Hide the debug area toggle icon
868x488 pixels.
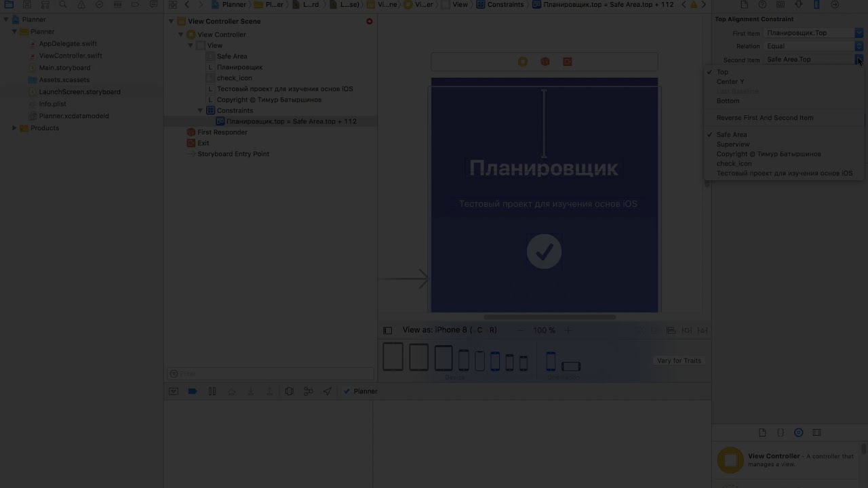coord(174,391)
